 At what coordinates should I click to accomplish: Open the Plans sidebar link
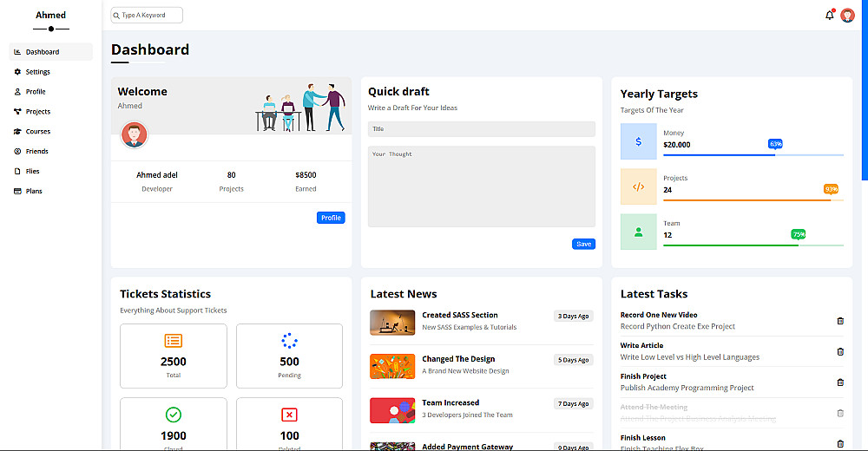(x=51, y=191)
